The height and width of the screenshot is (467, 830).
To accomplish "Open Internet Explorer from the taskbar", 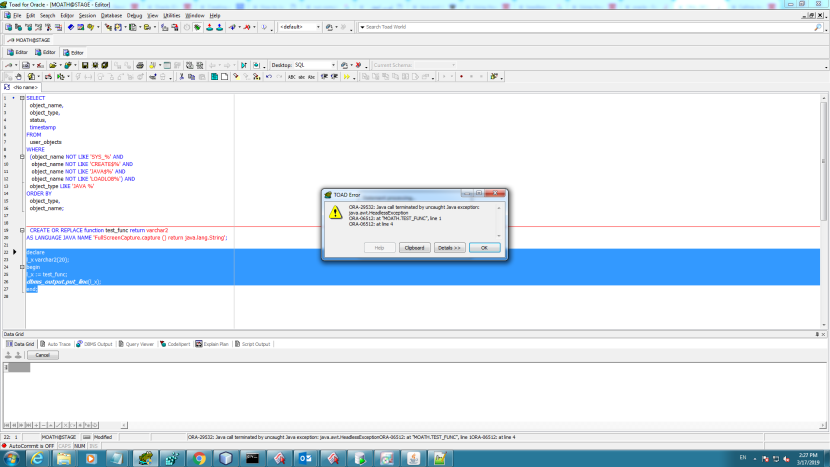I will 37,458.
